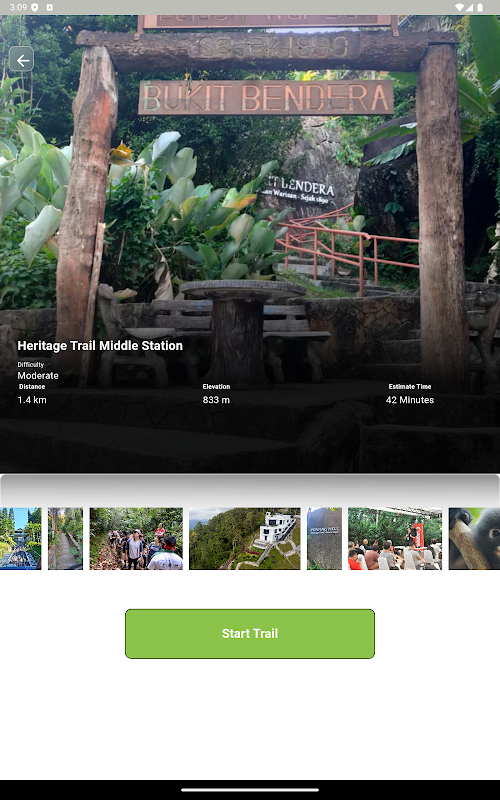Image resolution: width=500 pixels, height=800 pixels.
Task: Tap the shield icon in status bar
Action: (35, 7)
